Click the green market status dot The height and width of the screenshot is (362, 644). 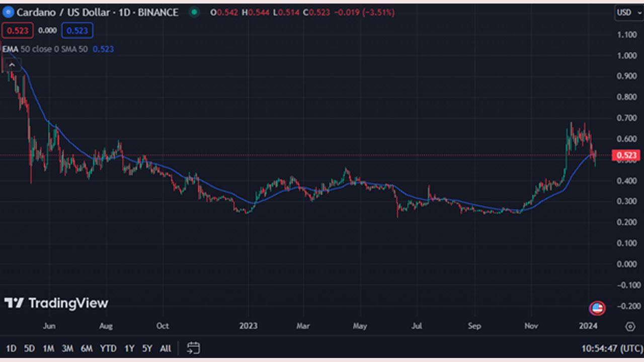click(x=194, y=13)
